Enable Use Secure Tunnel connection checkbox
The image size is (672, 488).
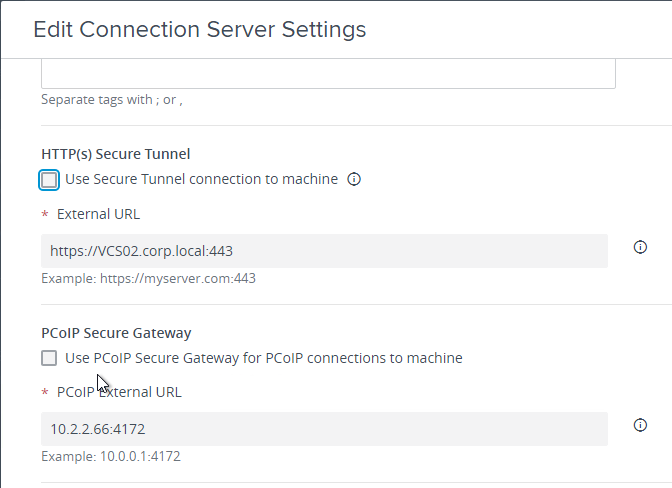[49, 180]
